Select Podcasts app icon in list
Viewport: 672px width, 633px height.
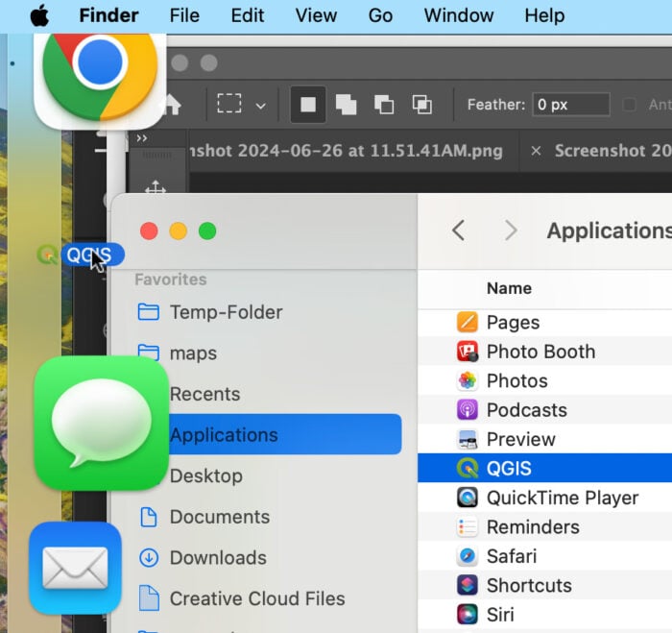468,410
